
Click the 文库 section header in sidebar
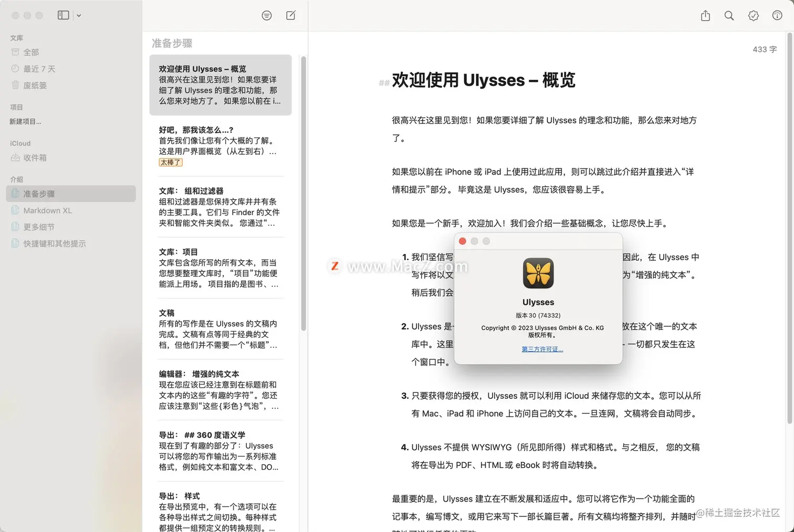point(17,38)
